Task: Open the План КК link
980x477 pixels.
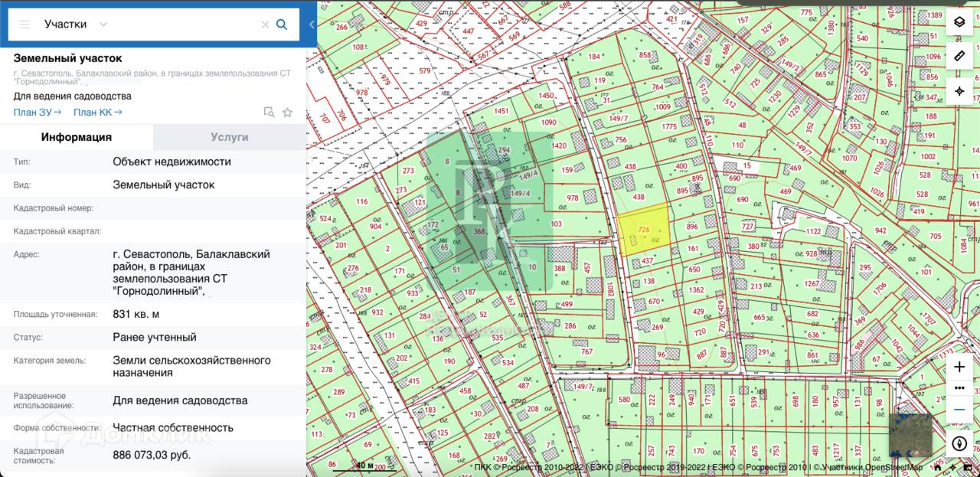Action: (x=97, y=113)
